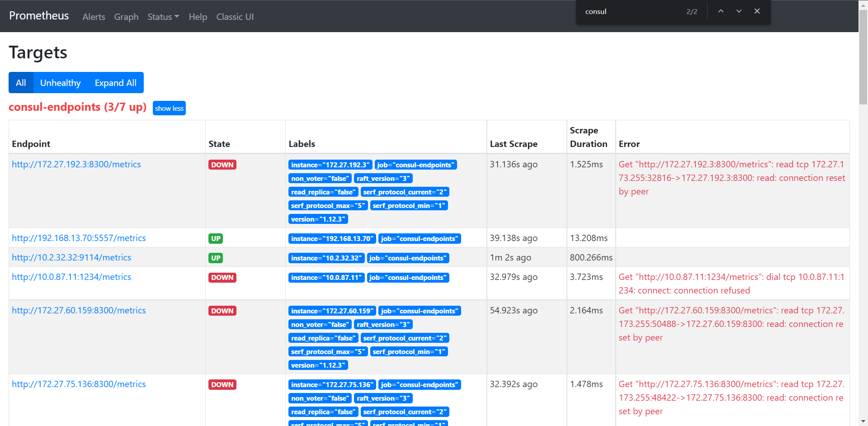The image size is (868, 426).
Task: Go to previous find result
Action: [x=721, y=11]
